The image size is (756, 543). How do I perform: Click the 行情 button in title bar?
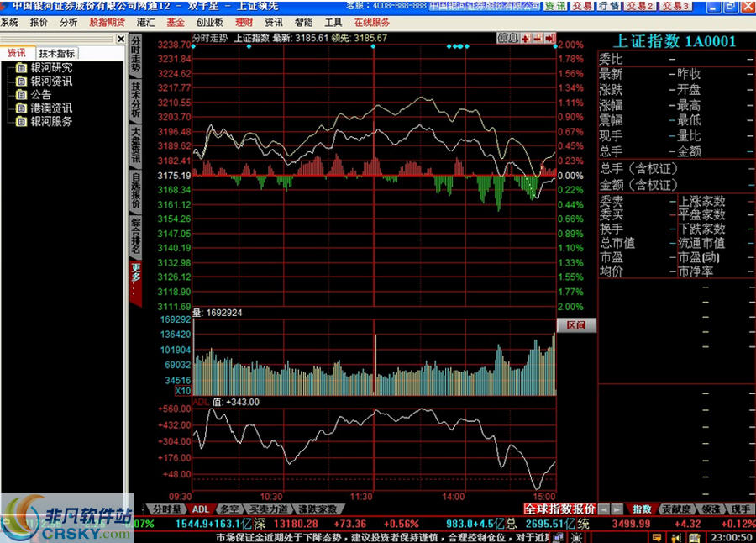click(608, 6)
